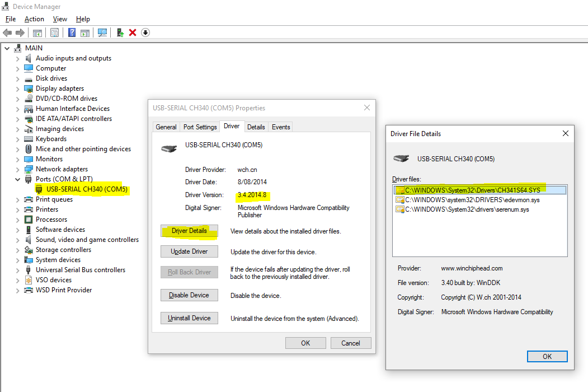This screenshot has height=392, width=588.
Task: Select the USB-SERIAL CH340 (COM5) device
Action: coord(87,189)
